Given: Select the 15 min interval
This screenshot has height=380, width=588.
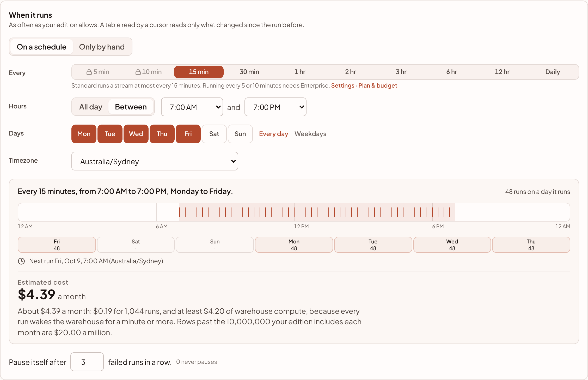Looking at the screenshot, I should pyautogui.click(x=199, y=72).
